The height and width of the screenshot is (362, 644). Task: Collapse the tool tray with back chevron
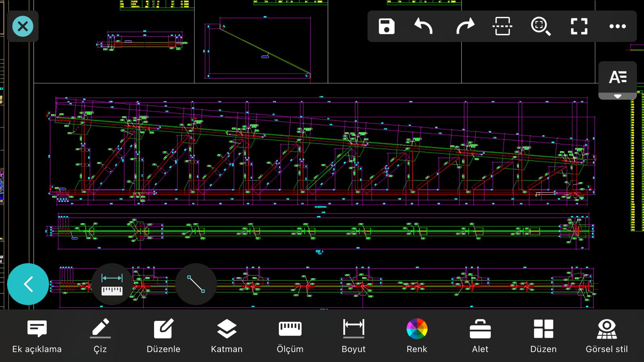pyautogui.click(x=28, y=284)
